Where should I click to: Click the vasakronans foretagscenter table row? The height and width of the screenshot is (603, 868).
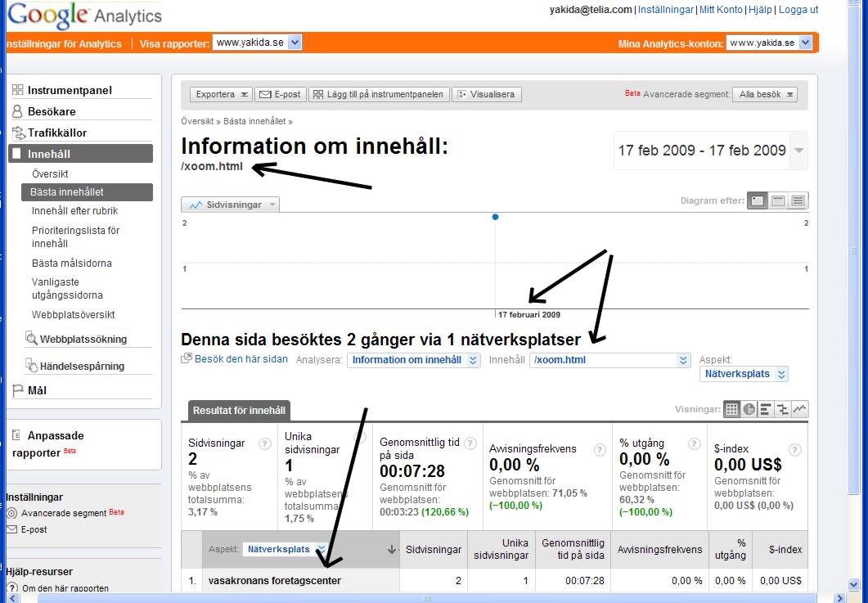[x=494, y=580]
